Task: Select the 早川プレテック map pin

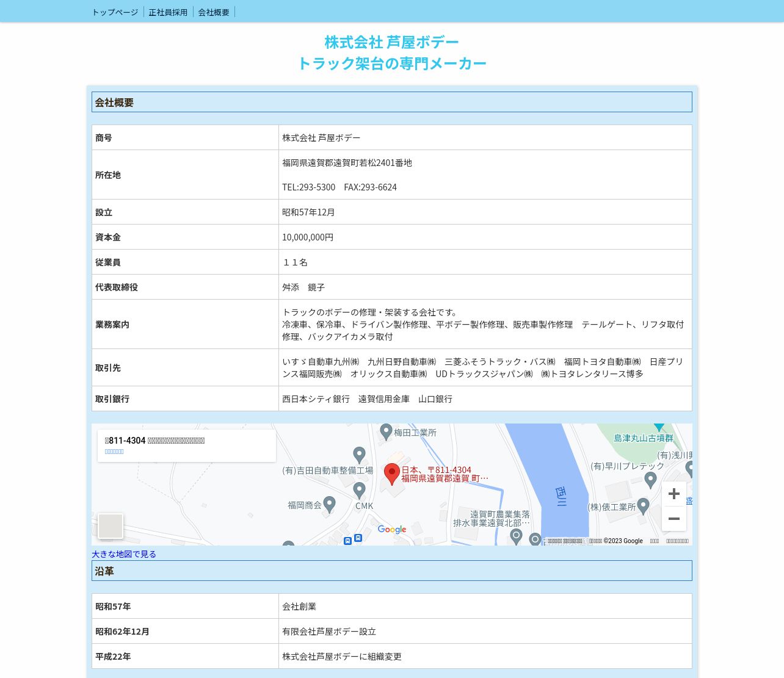Action: point(651,480)
